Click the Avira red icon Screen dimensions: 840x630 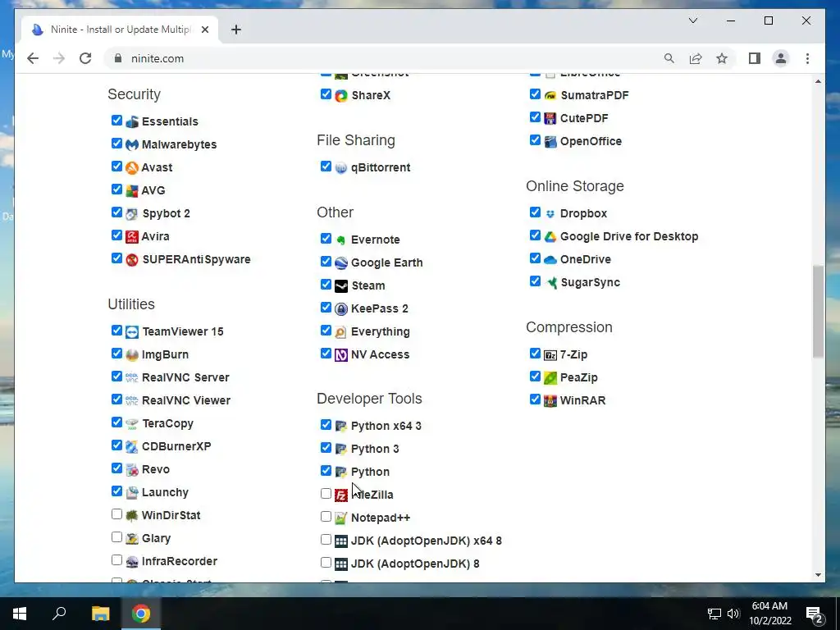(132, 237)
